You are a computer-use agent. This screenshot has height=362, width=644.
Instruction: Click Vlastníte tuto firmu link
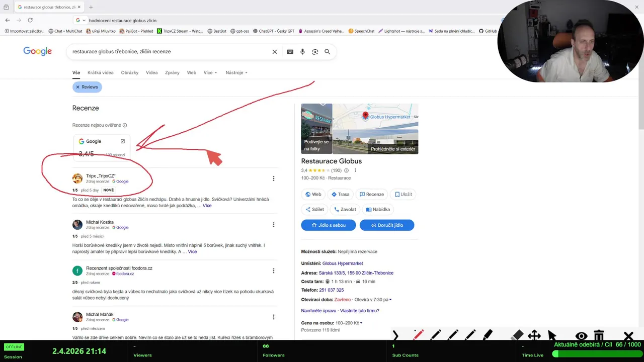(360, 311)
